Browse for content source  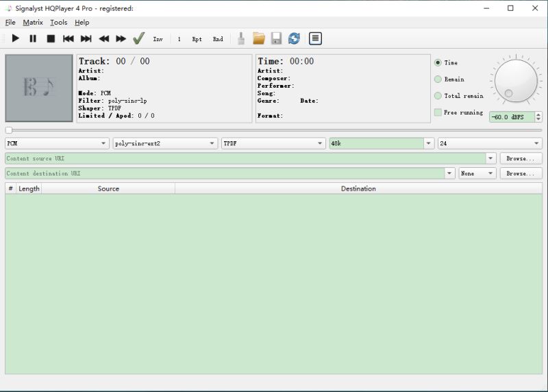click(521, 158)
